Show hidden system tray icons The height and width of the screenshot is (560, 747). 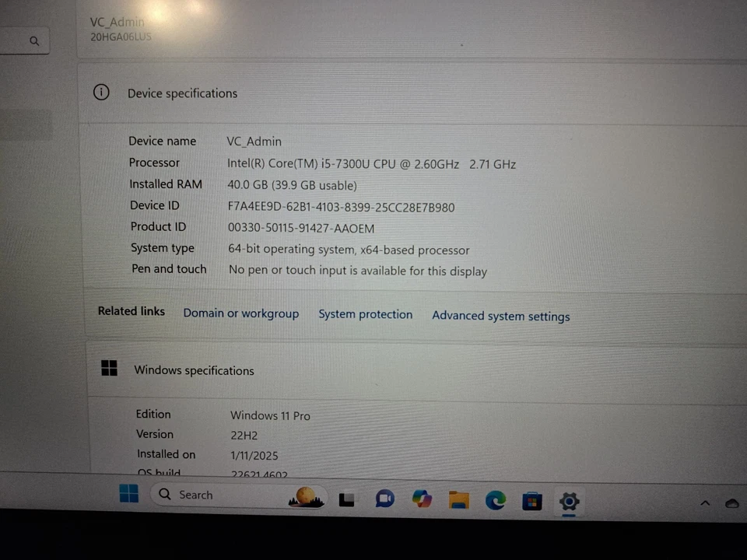click(x=705, y=503)
